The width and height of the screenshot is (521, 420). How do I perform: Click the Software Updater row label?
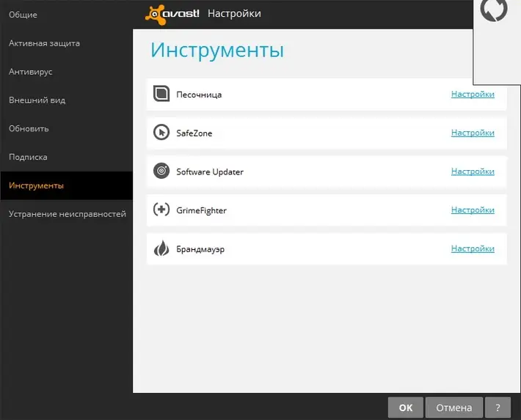tap(210, 172)
